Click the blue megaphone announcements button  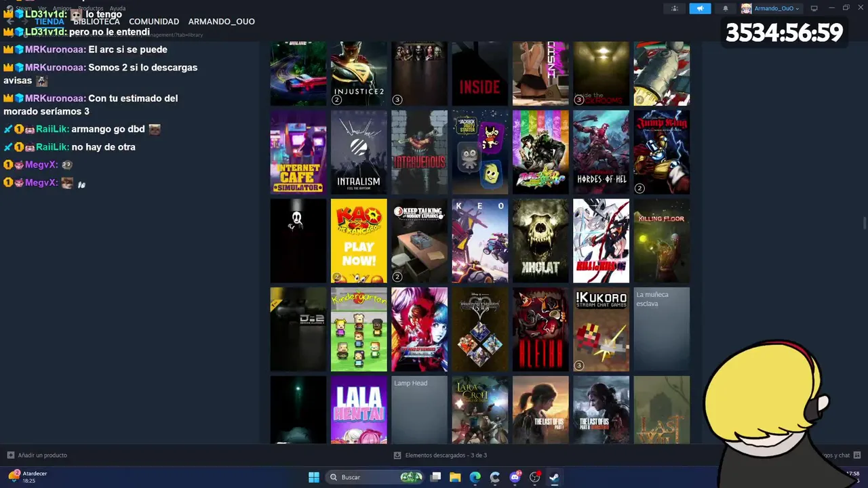tap(700, 8)
